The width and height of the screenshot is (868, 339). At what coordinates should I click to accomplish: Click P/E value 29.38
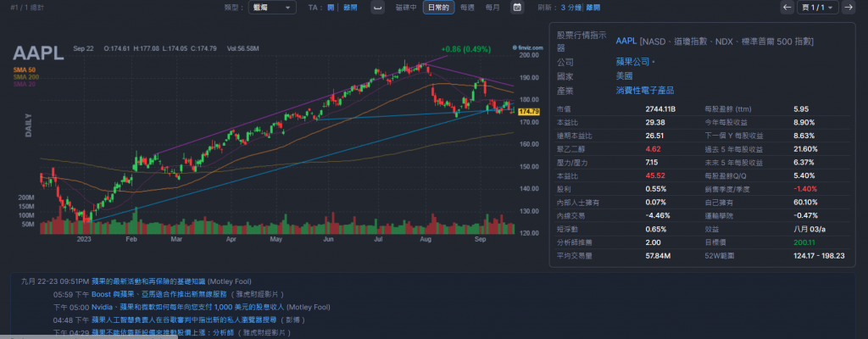pos(655,122)
